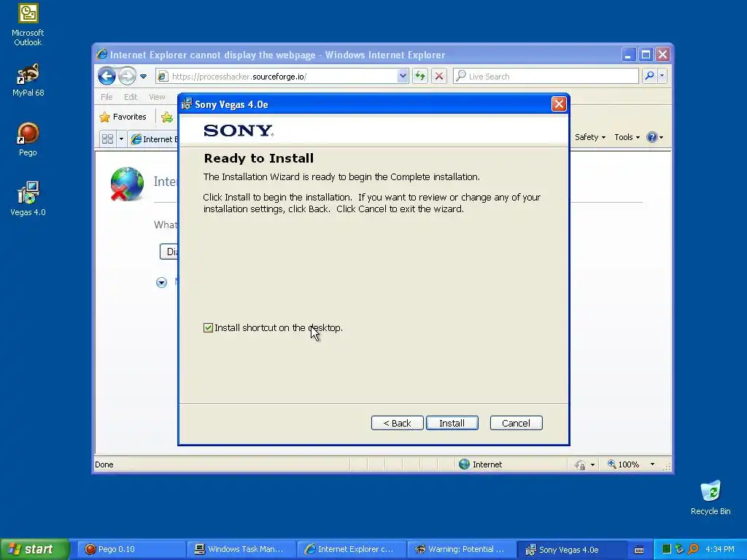Cancel the Sony Vegas installation wizard
Image resolution: width=747 pixels, height=560 pixels.
tap(516, 423)
